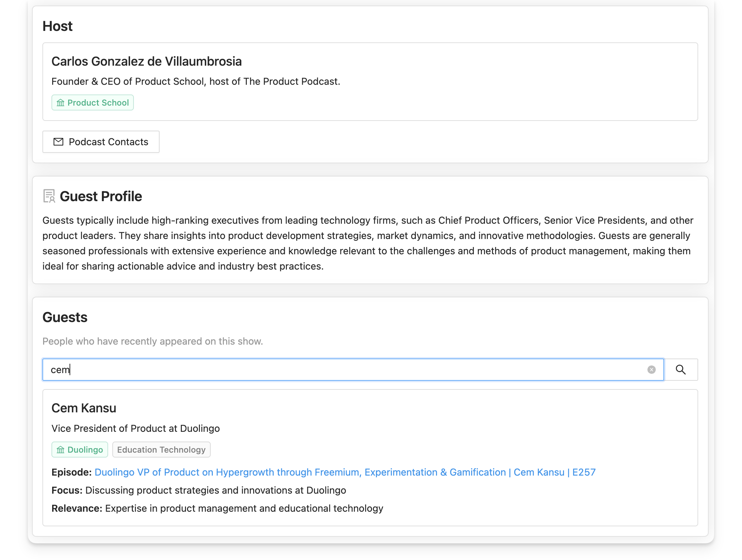Click the Host section heading

tap(57, 26)
